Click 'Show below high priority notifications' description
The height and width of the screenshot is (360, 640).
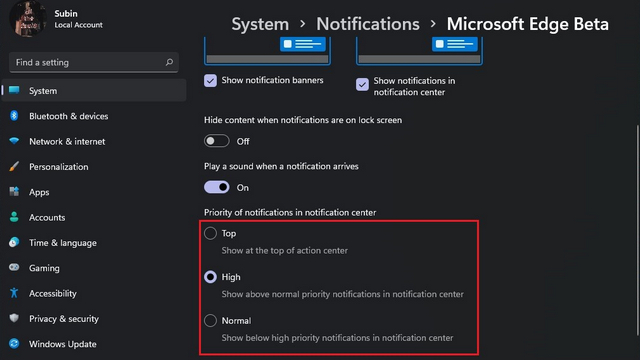pos(337,338)
